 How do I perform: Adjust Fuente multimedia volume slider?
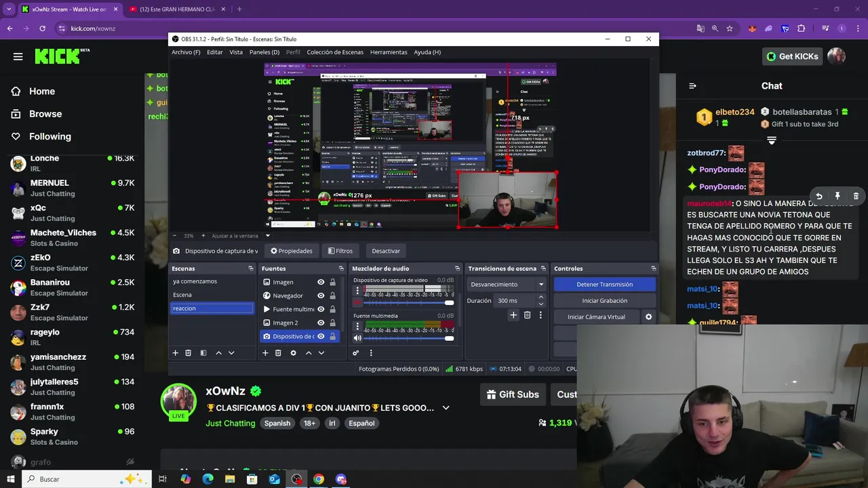(x=410, y=338)
